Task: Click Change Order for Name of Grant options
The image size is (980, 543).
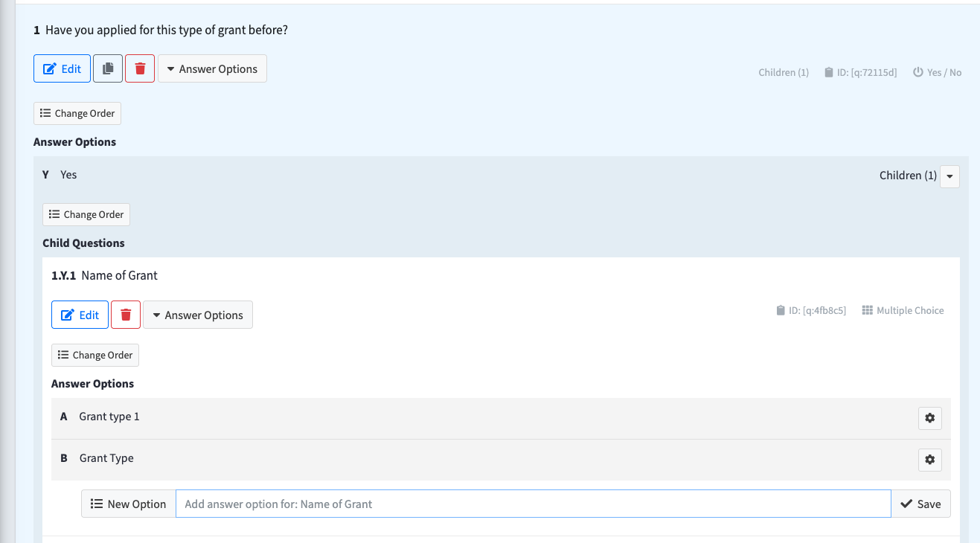Action: coord(95,355)
